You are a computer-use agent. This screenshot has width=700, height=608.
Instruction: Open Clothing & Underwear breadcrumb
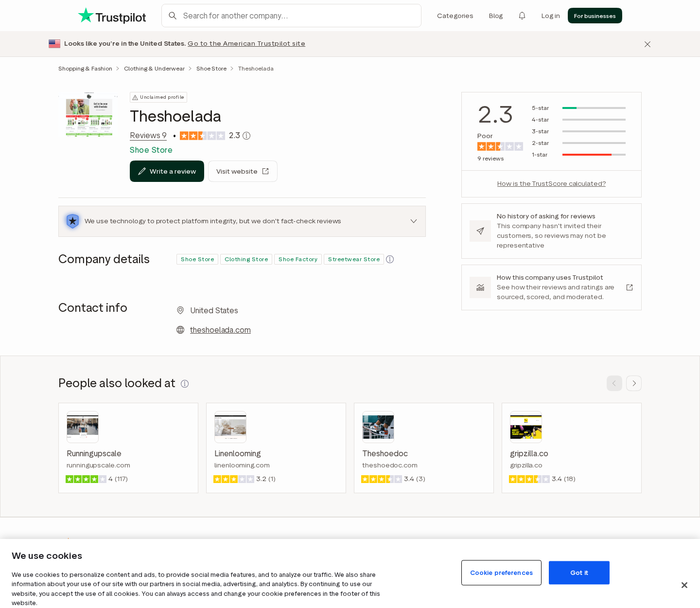[x=154, y=69]
